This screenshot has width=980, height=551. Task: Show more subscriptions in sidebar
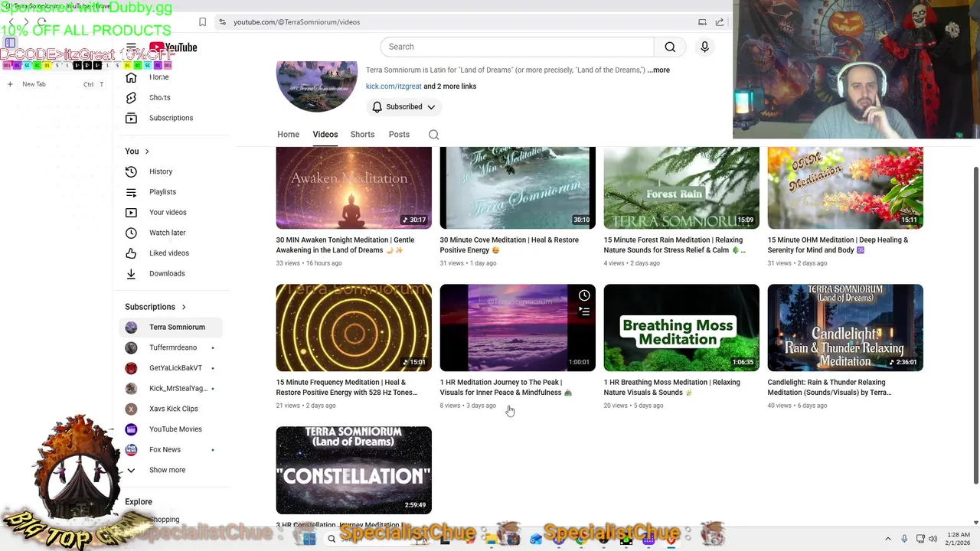pyautogui.click(x=167, y=470)
